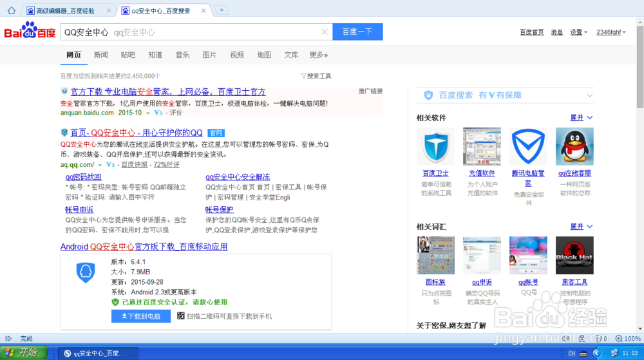Click qq申诉 thumbnail
Image resolution: width=644 pixels, height=360 pixels.
click(482, 255)
